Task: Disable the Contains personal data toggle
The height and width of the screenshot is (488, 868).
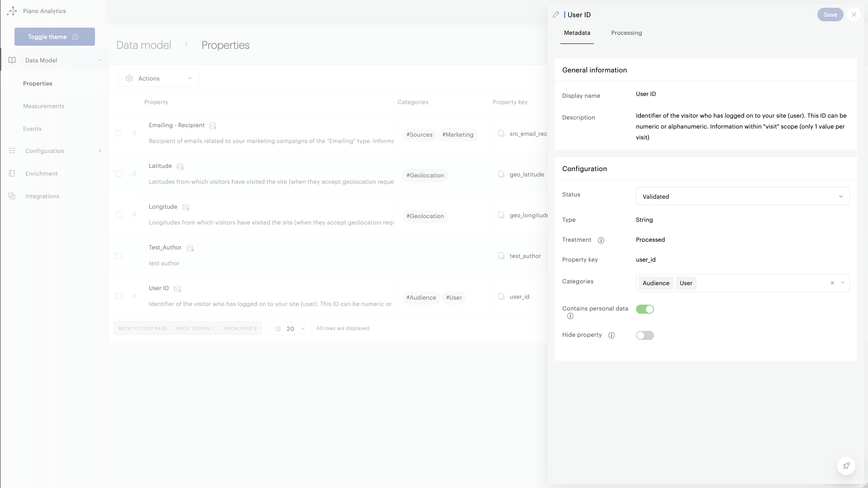Action: click(x=645, y=309)
